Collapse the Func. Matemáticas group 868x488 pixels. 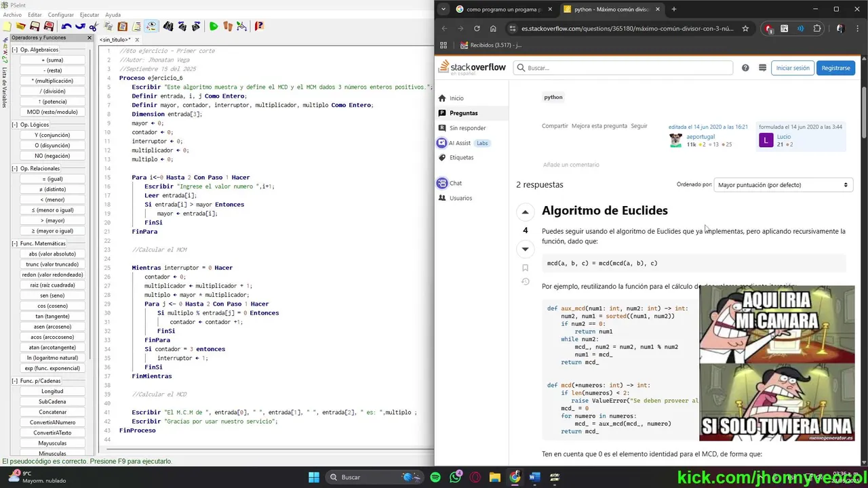click(x=15, y=243)
